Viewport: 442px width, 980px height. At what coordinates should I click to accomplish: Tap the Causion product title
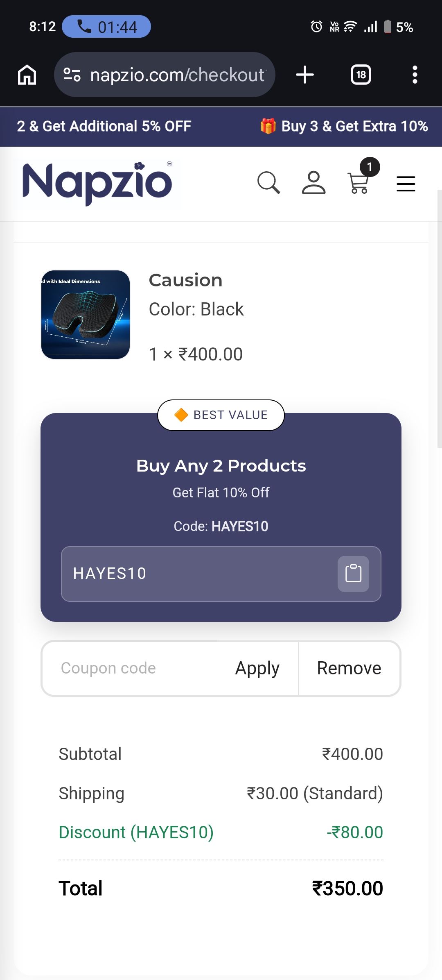[185, 280]
